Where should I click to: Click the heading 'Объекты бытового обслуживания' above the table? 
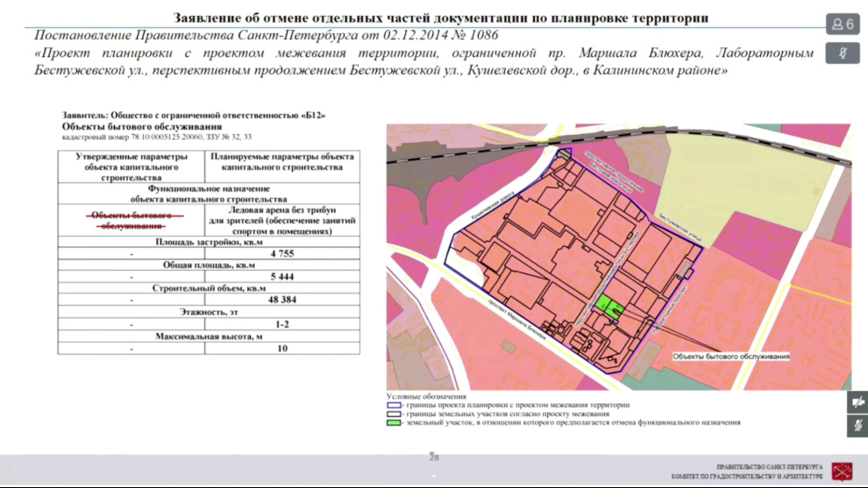142,126
